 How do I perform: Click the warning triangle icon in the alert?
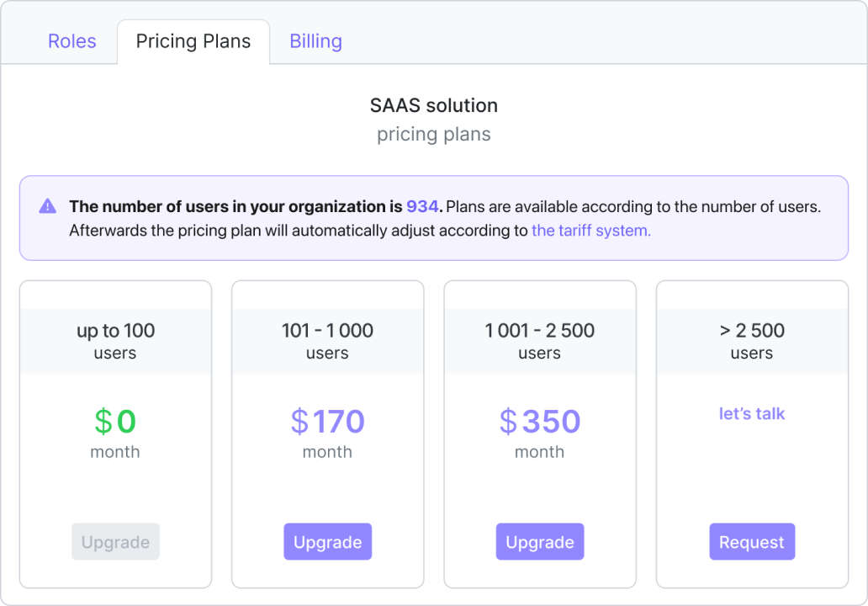(48, 206)
